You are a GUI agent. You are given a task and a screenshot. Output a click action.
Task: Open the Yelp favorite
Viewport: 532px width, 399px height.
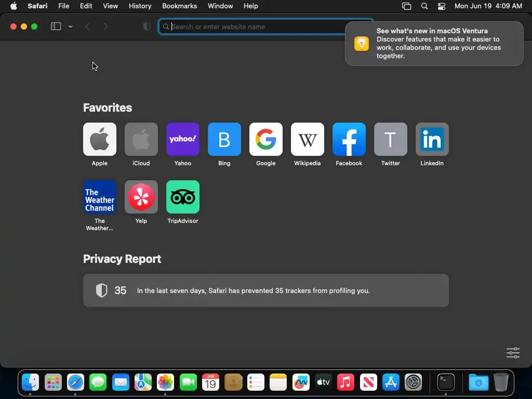(141, 197)
